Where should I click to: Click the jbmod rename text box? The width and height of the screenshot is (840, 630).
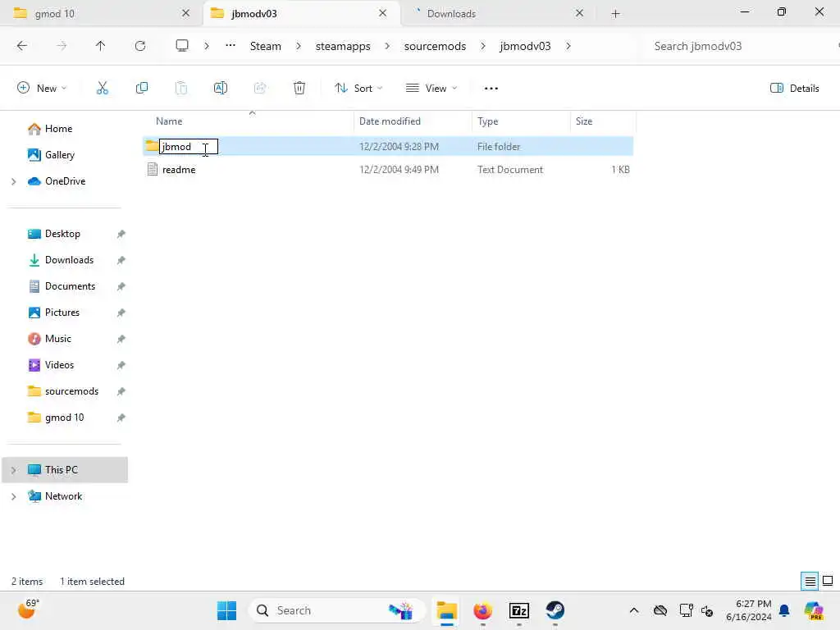(189, 146)
